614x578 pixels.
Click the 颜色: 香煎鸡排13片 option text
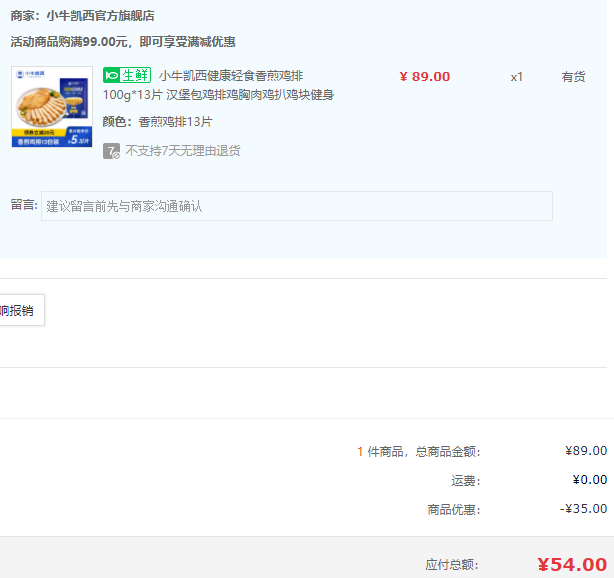[x=157, y=122]
